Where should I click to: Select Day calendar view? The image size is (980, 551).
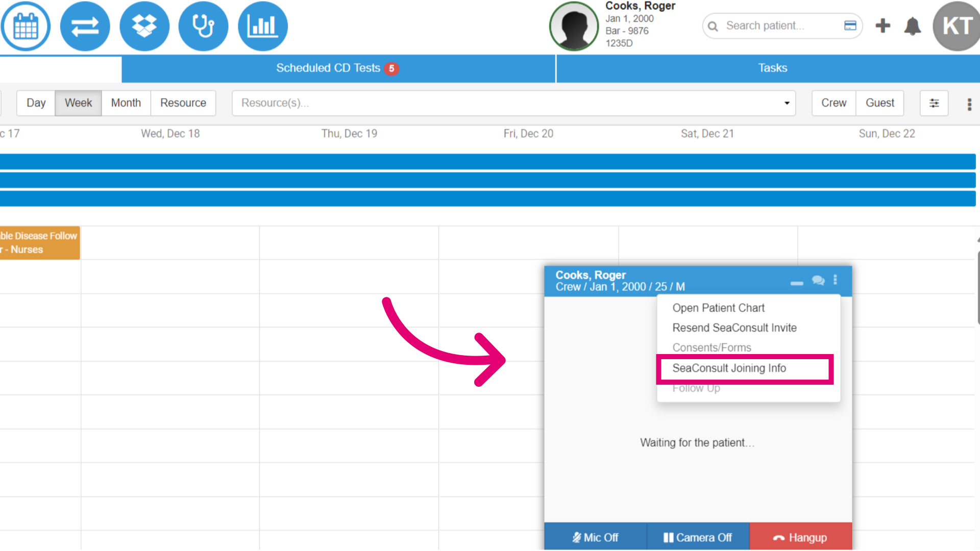pyautogui.click(x=36, y=103)
